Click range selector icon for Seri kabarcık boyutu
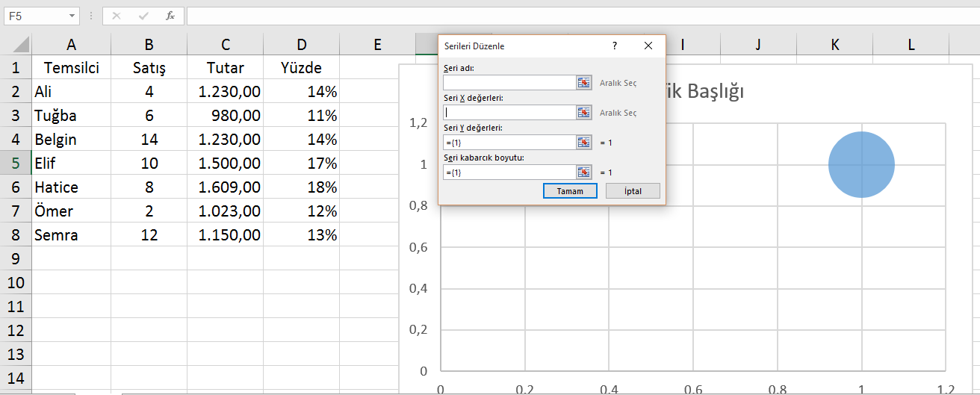This screenshot has width=980, height=395. coord(584,172)
